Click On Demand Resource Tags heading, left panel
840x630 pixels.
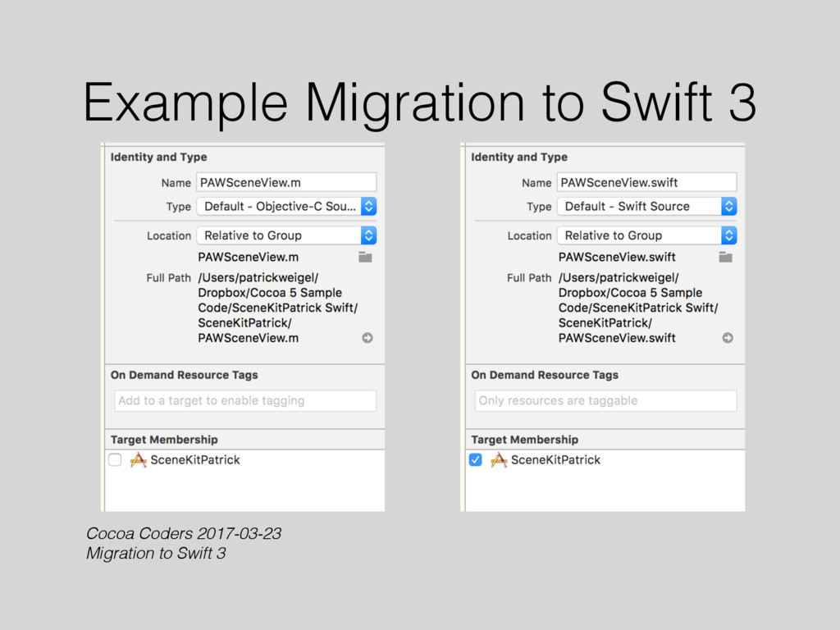[185, 375]
